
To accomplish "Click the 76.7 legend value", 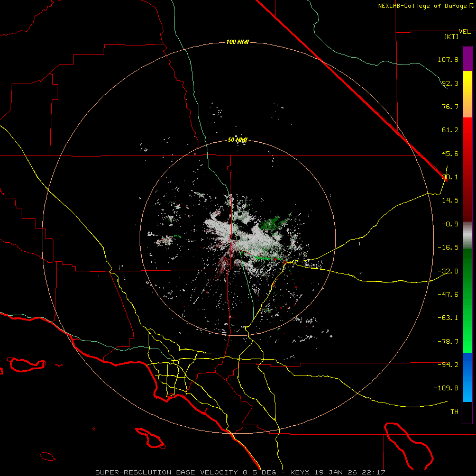I will [x=450, y=106].
